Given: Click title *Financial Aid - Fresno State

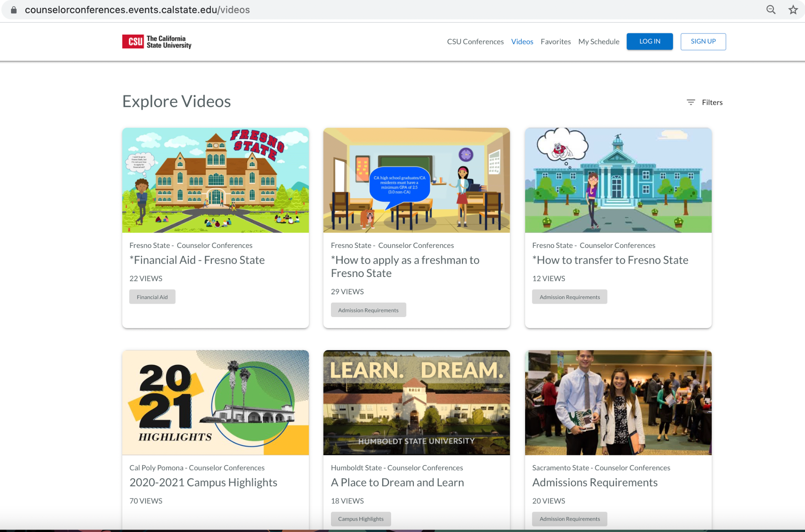Looking at the screenshot, I should coord(197,260).
